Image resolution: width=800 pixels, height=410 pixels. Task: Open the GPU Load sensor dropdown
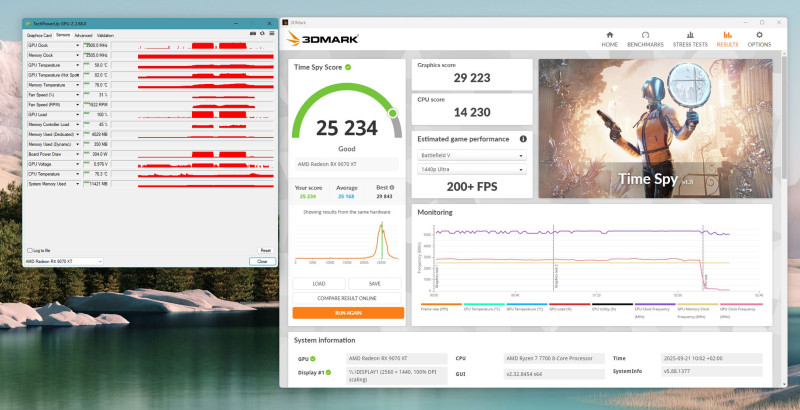click(78, 115)
